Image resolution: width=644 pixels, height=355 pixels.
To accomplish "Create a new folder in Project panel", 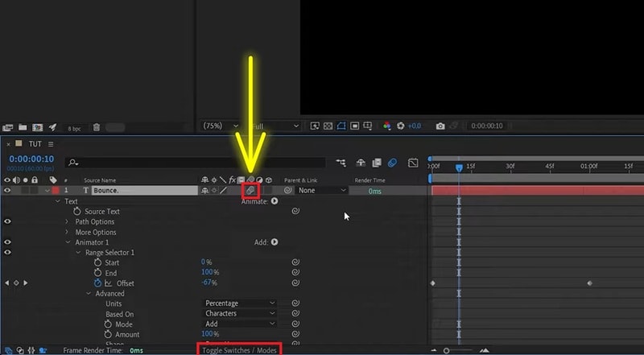I will 23,127.
